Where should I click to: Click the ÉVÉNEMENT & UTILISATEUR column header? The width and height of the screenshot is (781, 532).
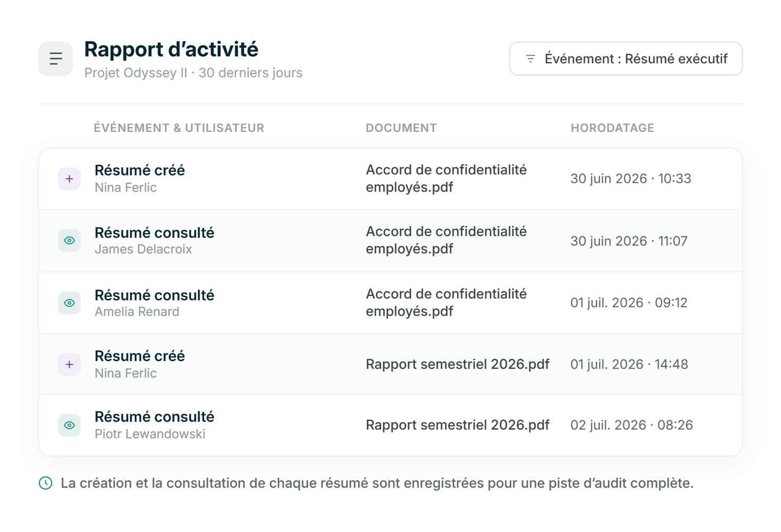point(179,128)
